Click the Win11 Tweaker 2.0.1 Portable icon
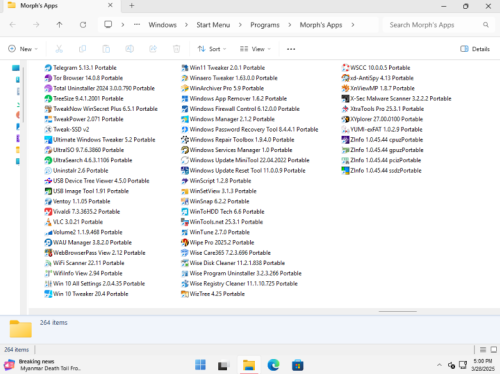The width and height of the screenshot is (500, 374). 185,68
